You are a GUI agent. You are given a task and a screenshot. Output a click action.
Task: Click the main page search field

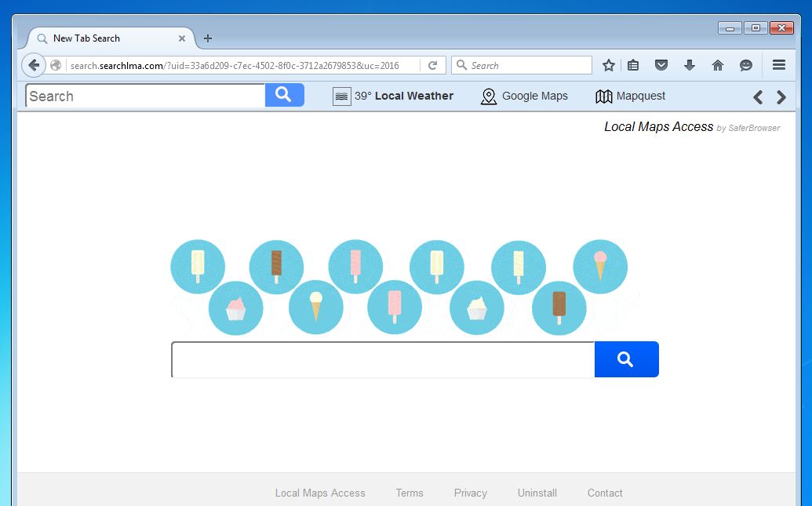pos(383,359)
